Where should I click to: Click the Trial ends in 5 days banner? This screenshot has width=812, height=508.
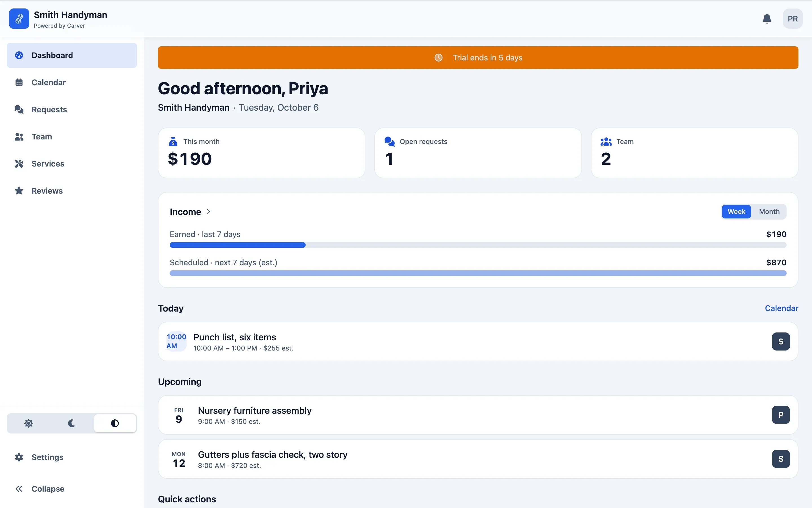coord(478,58)
